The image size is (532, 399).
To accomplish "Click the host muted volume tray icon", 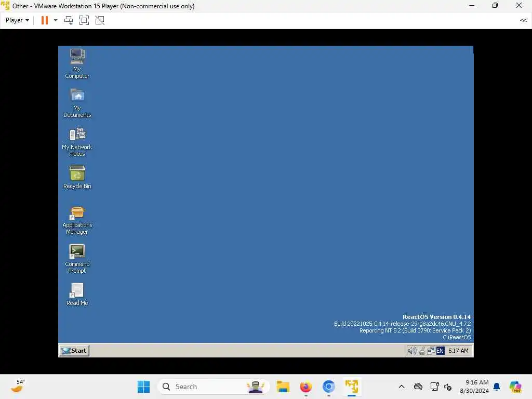I will (x=448, y=387).
